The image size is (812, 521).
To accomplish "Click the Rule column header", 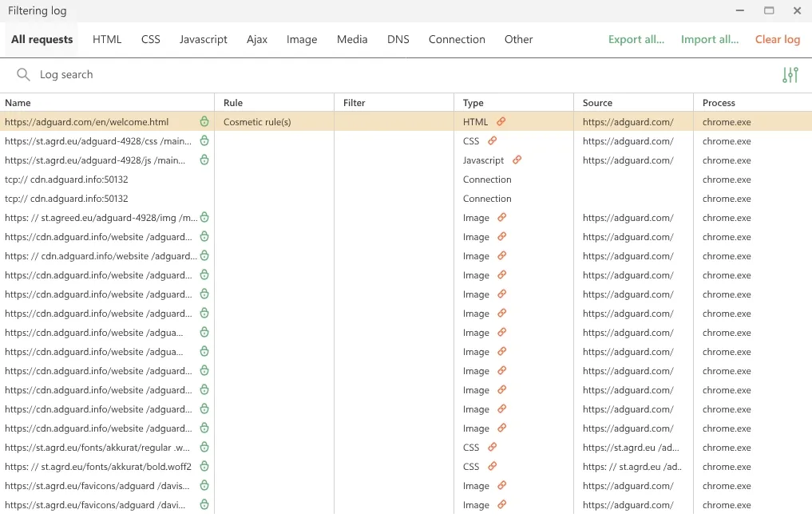I will click(233, 103).
